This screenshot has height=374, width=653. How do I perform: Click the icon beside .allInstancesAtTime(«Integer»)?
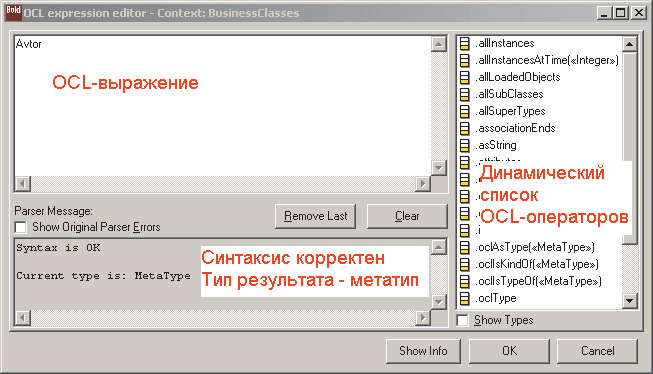click(x=464, y=60)
